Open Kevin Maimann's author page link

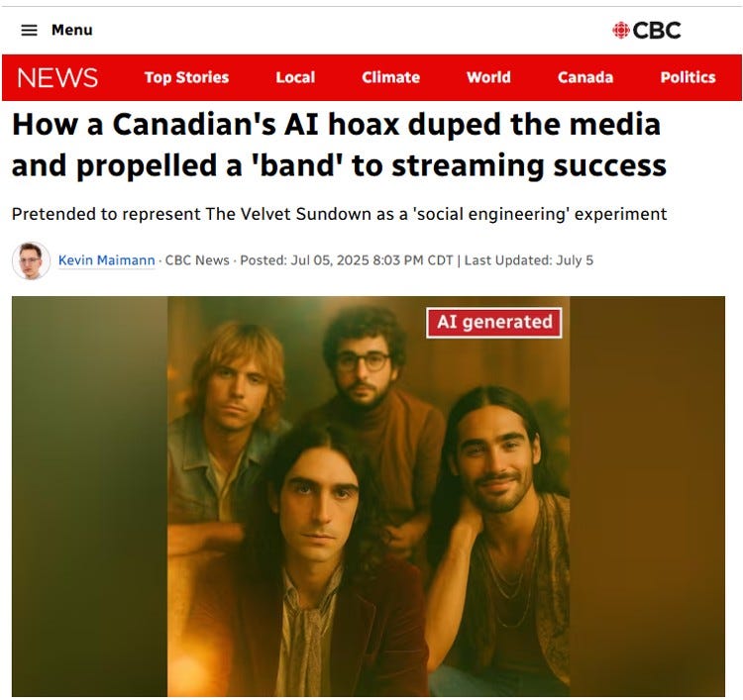[107, 260]
